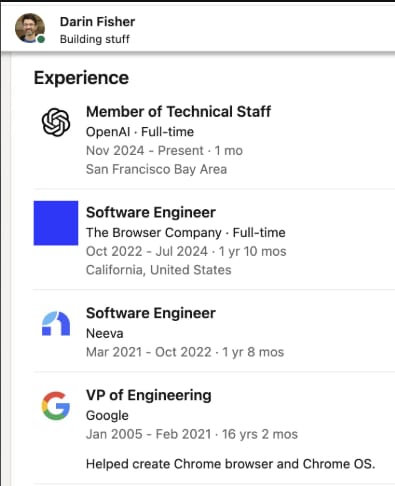Click the OpenAI company logo

[56, 122]
